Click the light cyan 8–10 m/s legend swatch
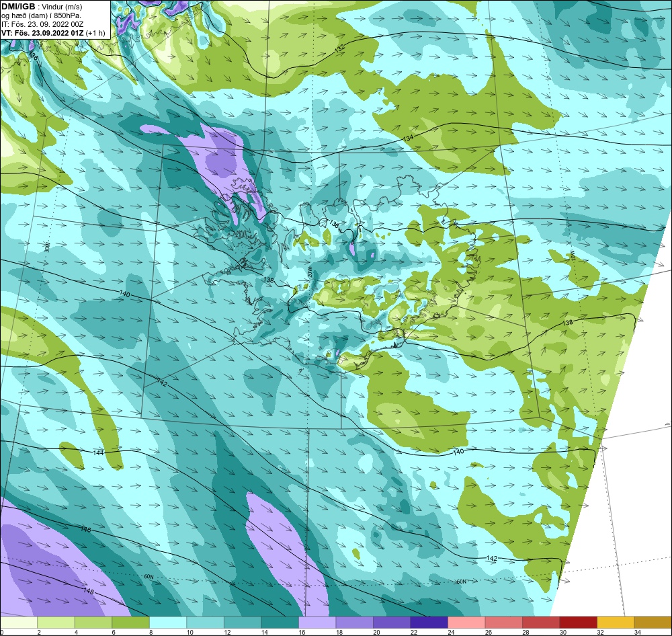The image size is (672, 636). pos(168,623)
